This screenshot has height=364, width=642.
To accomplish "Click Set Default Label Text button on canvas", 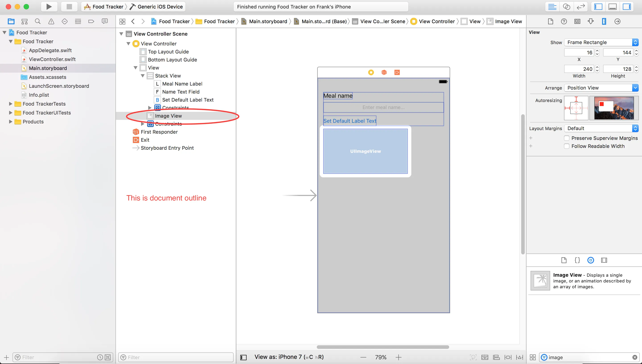I will click(349, 121).
